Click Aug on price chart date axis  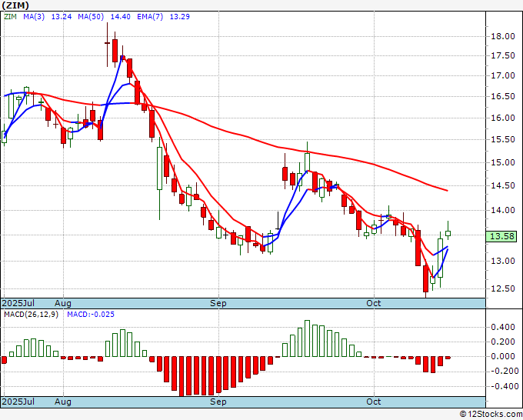[x=63, y=303]
